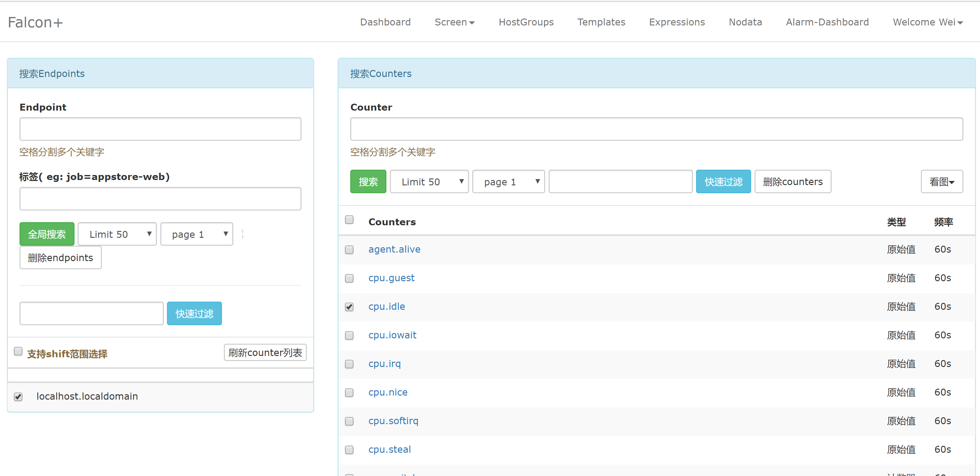This screenshot has height=476, width=980.
Task: Open the Alarm-Dashboard page
Action: (x=827, y=22)
